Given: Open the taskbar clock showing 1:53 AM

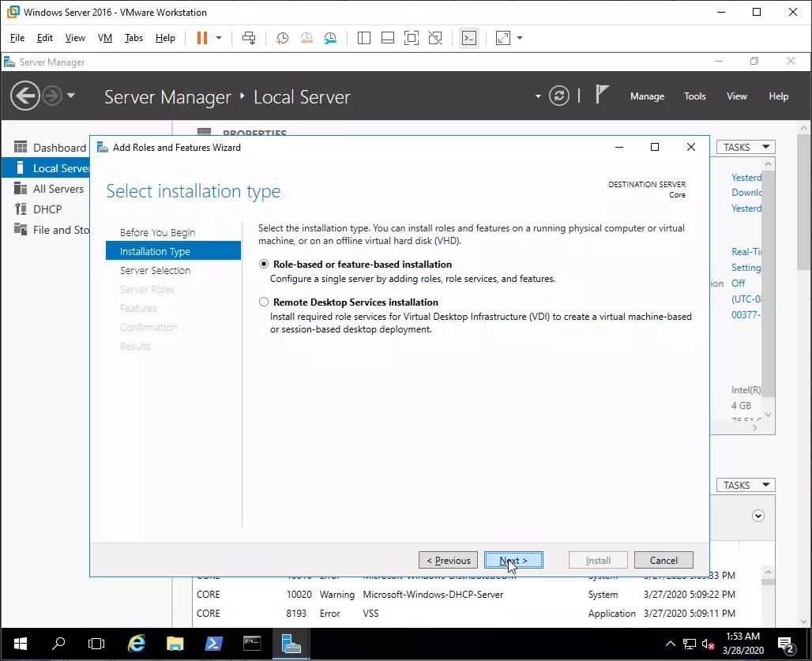Looking at the screenshot, I should point(743,644).
